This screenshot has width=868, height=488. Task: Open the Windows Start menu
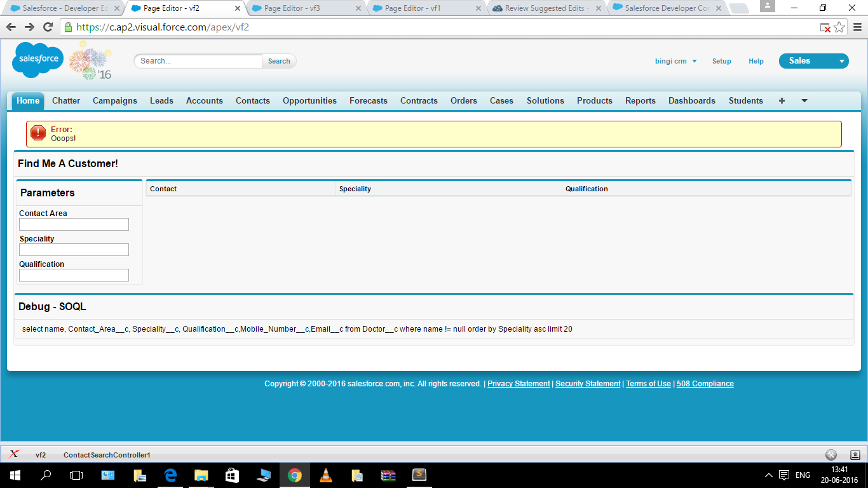15,475
